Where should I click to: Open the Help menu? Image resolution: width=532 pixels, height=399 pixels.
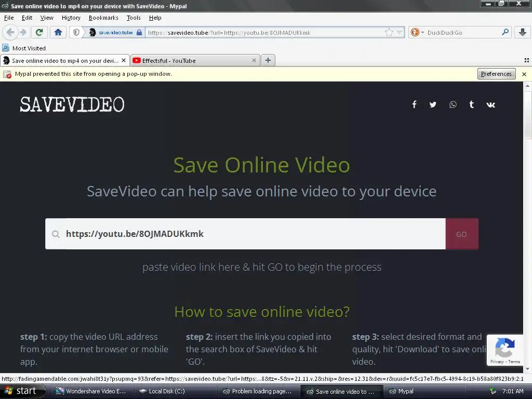pyautogui.click(x=155, y=18)
